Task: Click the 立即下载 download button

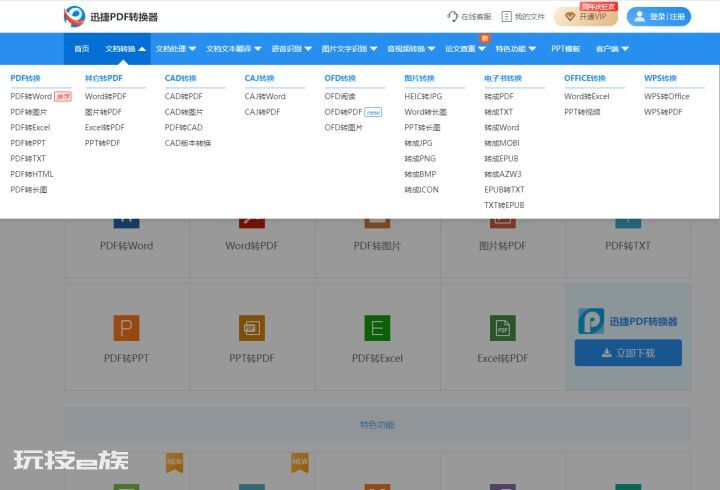Action: point(628,353)
